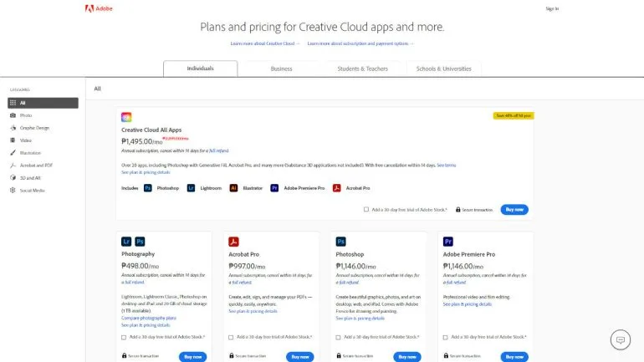644x362 pixels.
Task: Click the Ps icon on the Photoshop card
Action: tap(341, 242)
